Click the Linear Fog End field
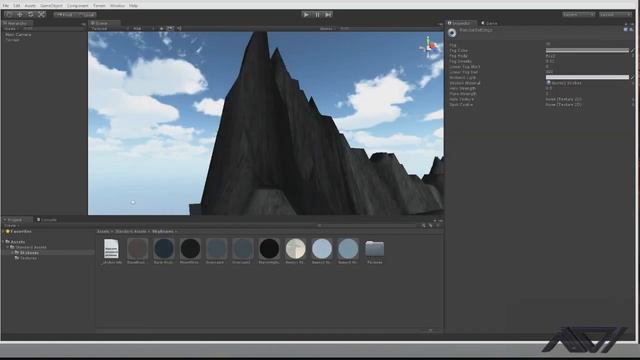Screen dimensions: 640x360 pyautogui.click(x=589, y=72)
